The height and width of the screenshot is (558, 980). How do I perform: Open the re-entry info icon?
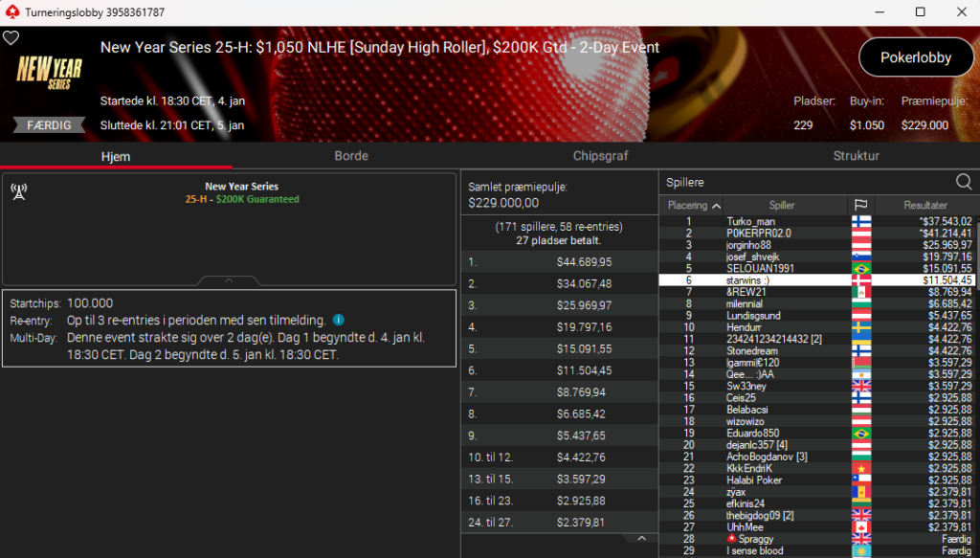click(338, 320)
